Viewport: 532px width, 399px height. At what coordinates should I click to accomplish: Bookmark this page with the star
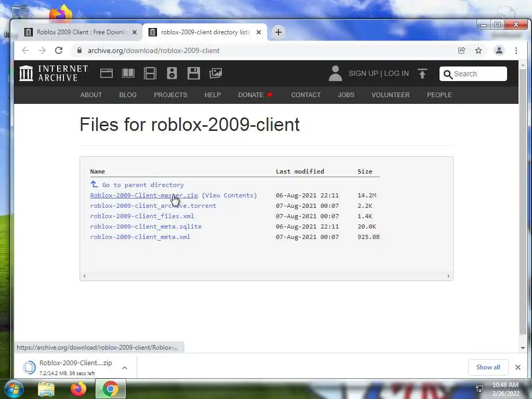[478, 50]
